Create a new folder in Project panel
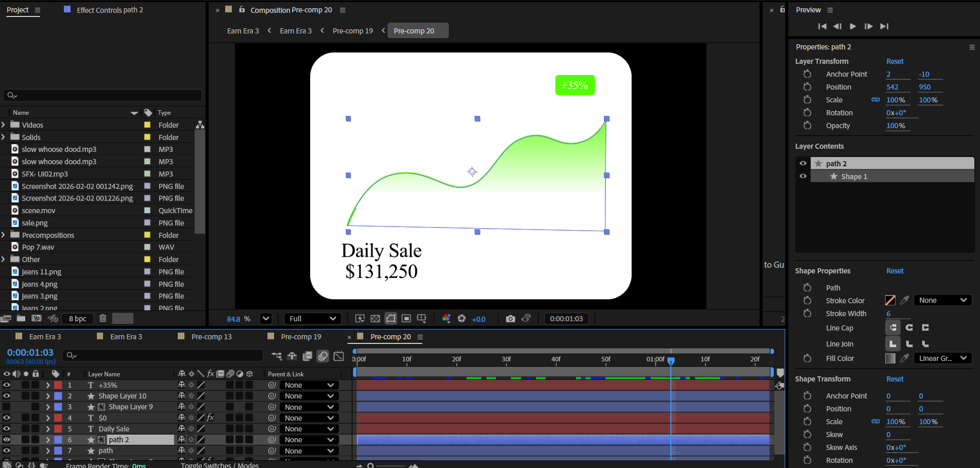 tap(21, 318)
